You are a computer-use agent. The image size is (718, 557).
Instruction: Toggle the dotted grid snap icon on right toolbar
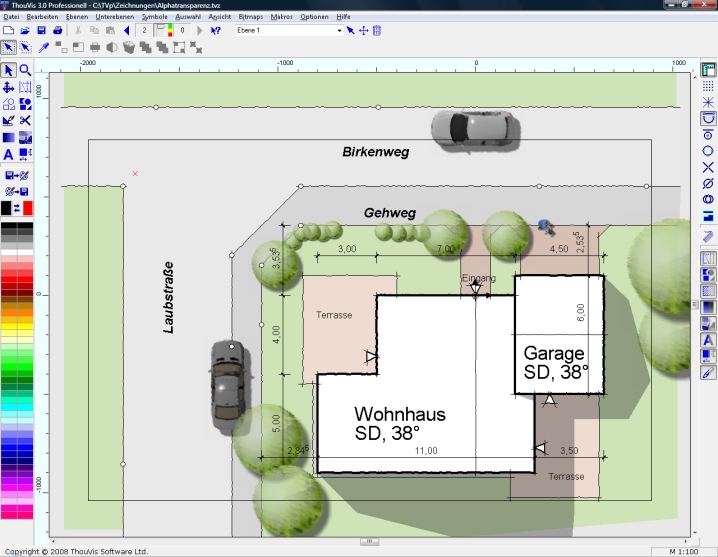pyautogui.click(x=708, y=86)
